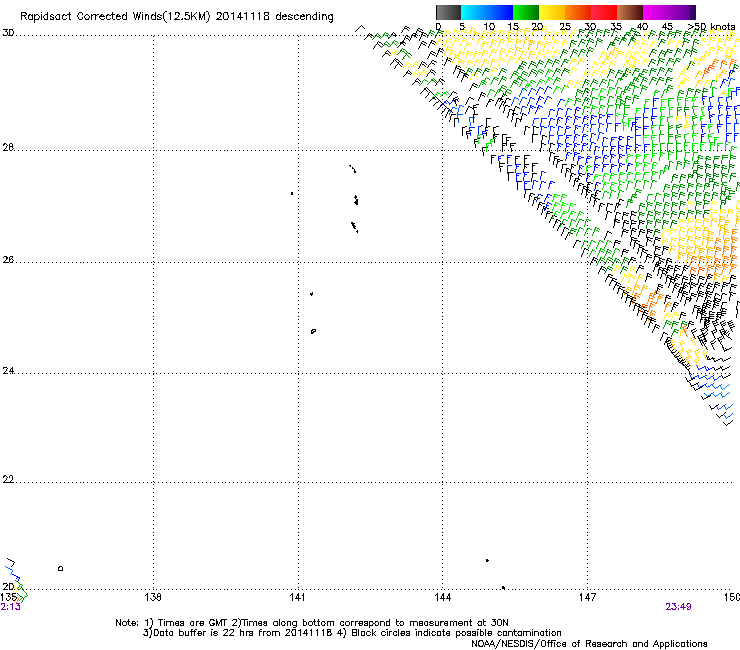Click the small island outline near 136E, 20.5N
This screenshot has width=740, height=650.
point(60,568)
